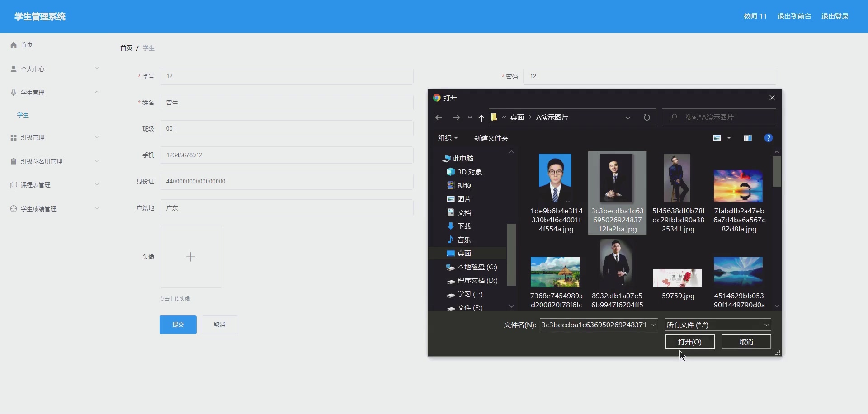Open the 组织 dropdown menu

tap(447, 138)
